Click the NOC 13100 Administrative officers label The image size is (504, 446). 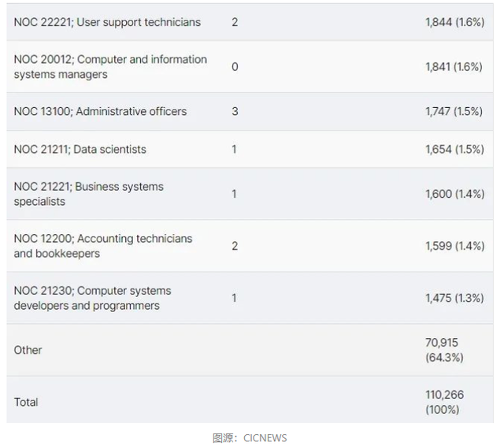(x=100, y=111)
